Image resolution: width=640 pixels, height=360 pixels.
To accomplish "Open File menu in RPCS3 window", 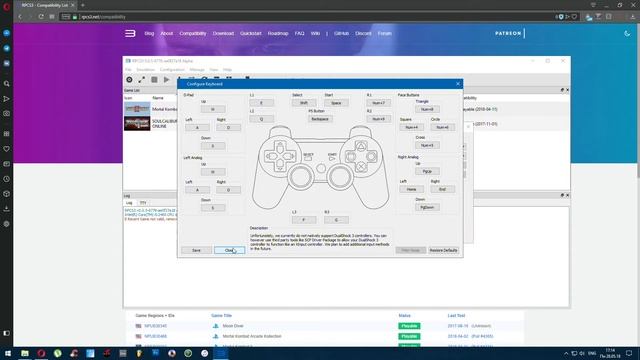I will point(128,70).
